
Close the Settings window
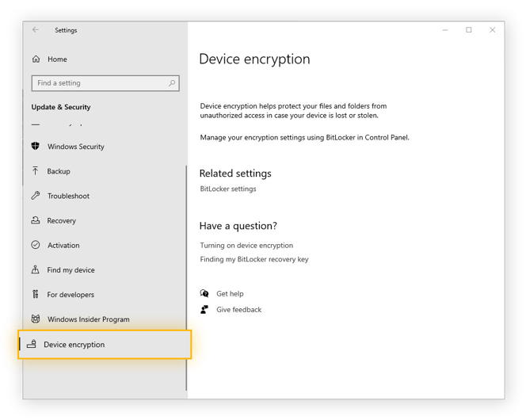[492, 30]
